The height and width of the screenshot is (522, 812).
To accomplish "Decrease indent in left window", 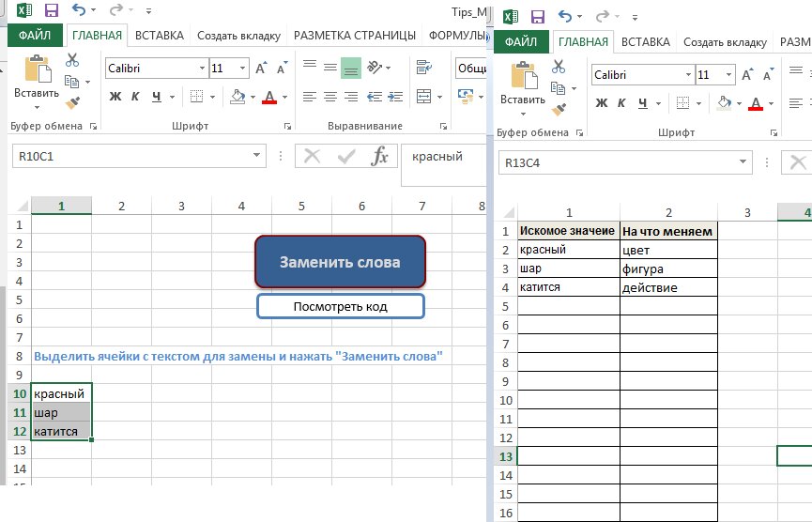I will [x=375, y=97].
